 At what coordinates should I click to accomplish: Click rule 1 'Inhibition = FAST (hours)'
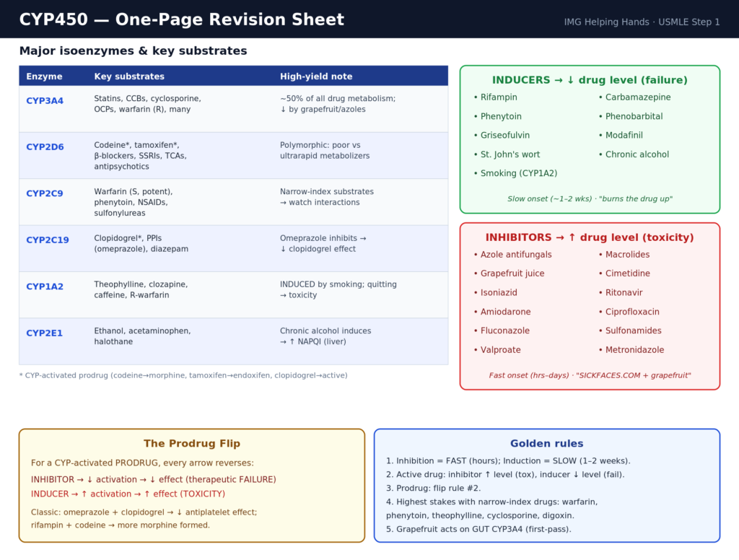coord(508,461)
